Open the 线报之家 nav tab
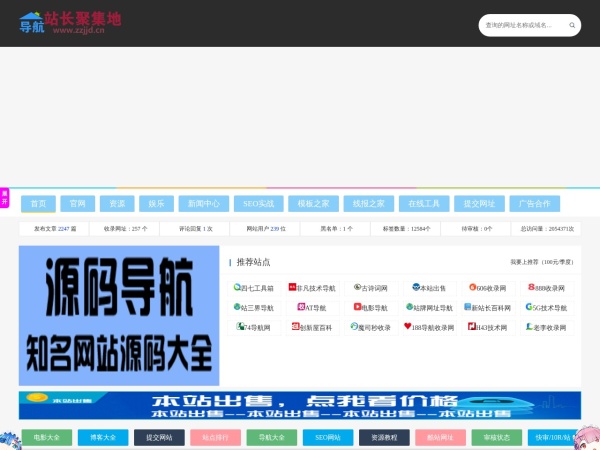Screen dimensions: 600x450 pyautogui.click(x=368, y=204)
